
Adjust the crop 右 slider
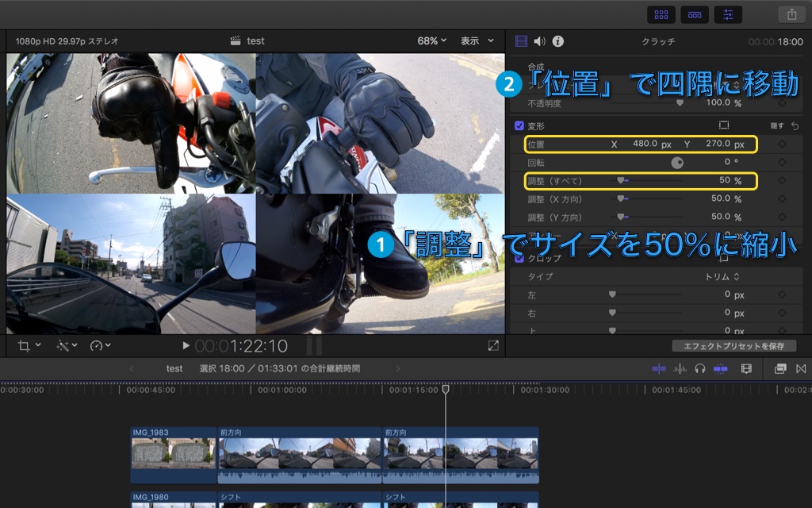pyautogui.click(x=612, y=313)
